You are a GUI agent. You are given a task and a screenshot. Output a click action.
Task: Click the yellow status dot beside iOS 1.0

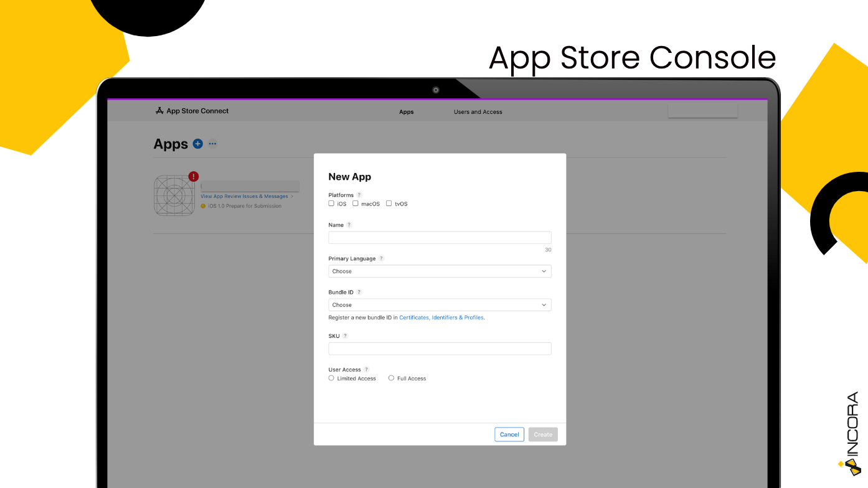[x=203, y=206]
